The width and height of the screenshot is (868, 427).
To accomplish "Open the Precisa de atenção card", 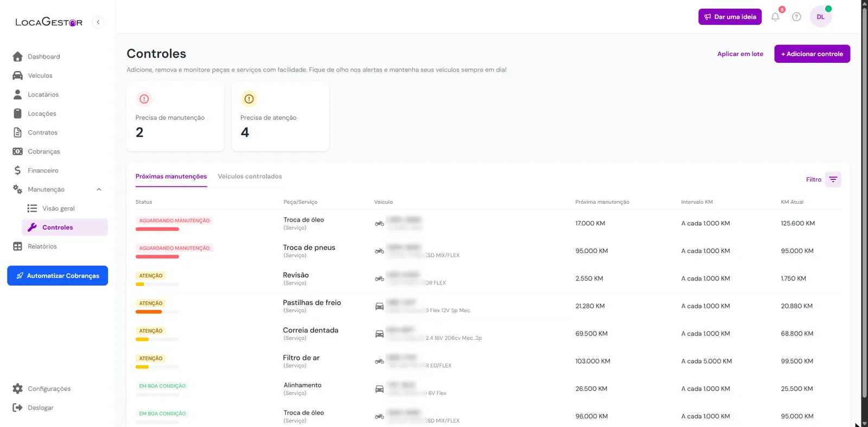I will (280, 117).
